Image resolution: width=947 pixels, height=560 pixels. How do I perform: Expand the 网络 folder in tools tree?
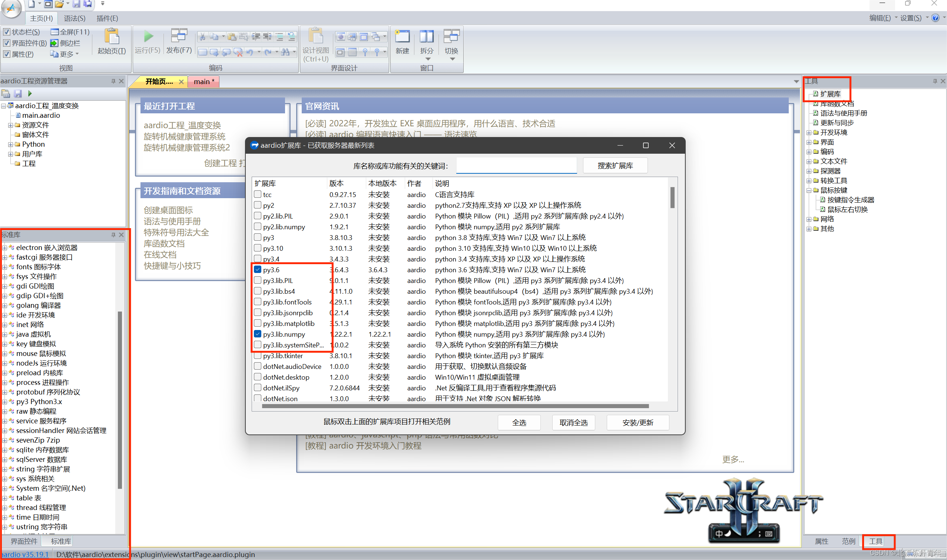[809, 219]
